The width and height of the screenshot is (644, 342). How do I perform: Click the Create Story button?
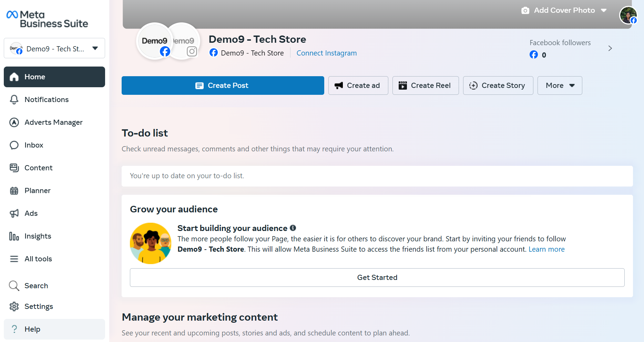point(498,85)
